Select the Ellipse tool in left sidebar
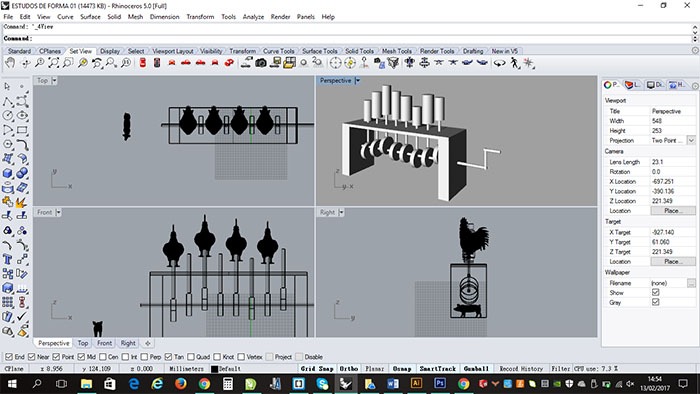The image size is (700, 394). click(22, 116)
